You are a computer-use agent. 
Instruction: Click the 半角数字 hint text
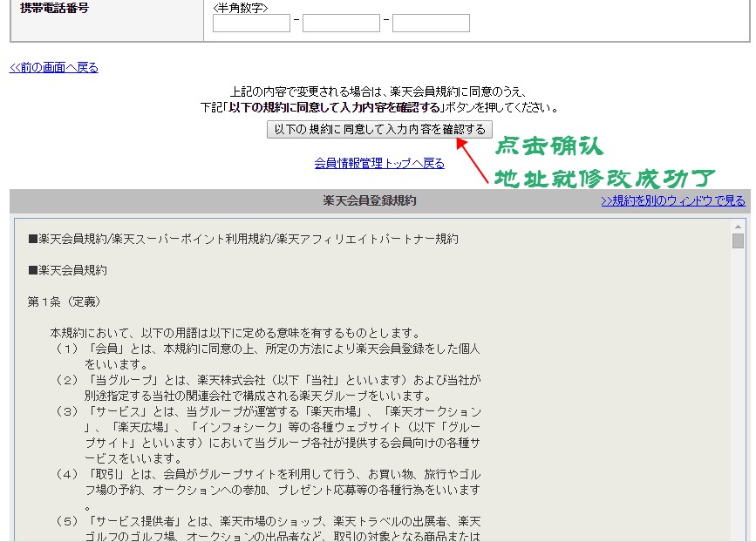[x=241, y=8]
